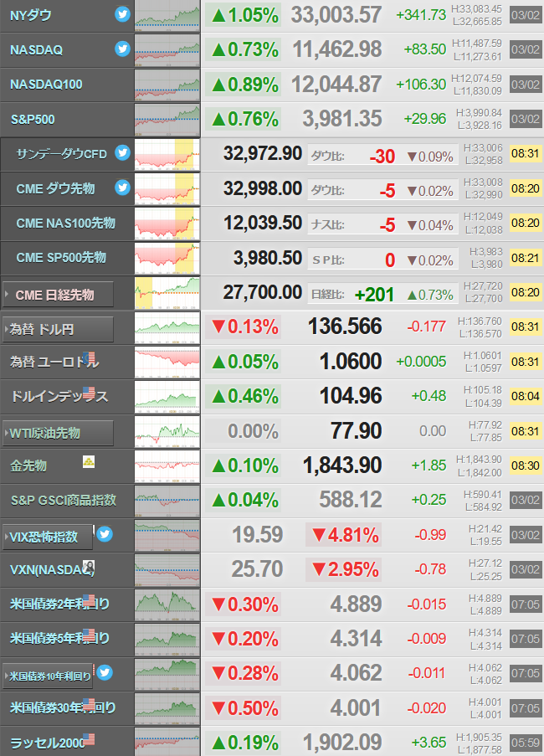544x756 pixels.
Task: Open the NASDAQ mini chart
Action: (x=167, y=50)
